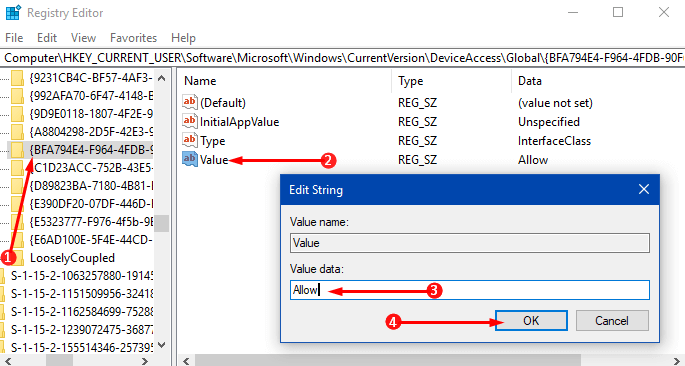Select the {E390DF20-07DF-446D- key
Image resolution: width=685 pixels, height=366 pixels.
tap(91, 204)
